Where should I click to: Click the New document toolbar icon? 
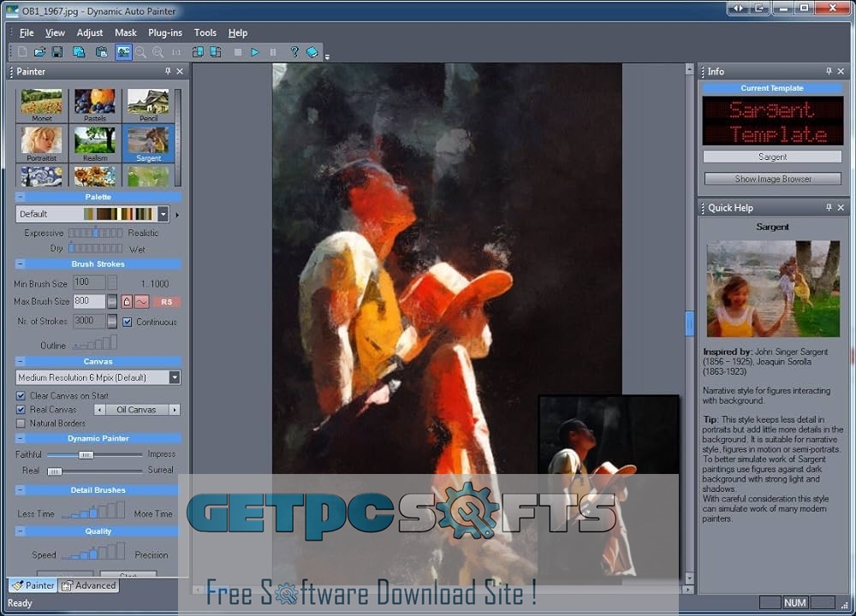point(22,52)
